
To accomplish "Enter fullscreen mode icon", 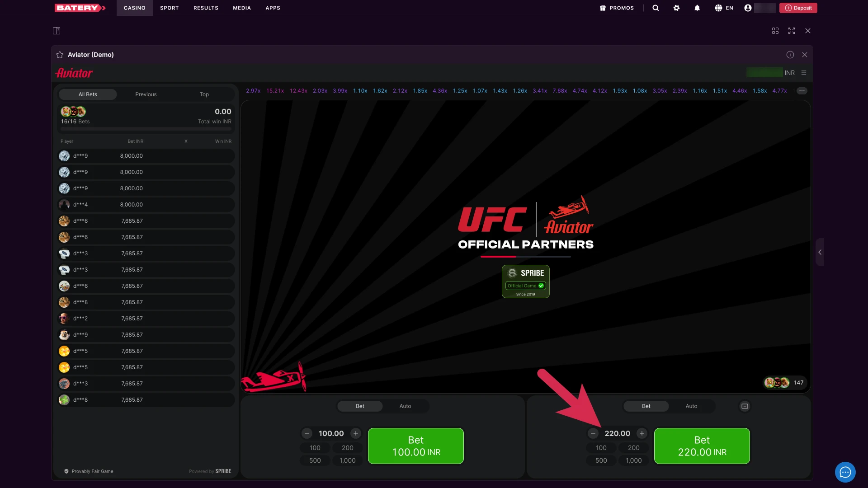I will [x=792, y=31].
